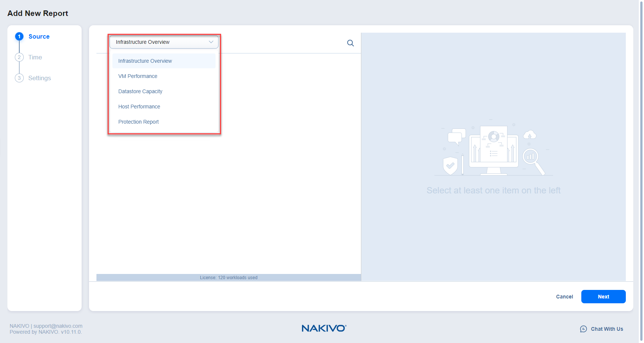Click the search magnifier icon

point(350,43)
